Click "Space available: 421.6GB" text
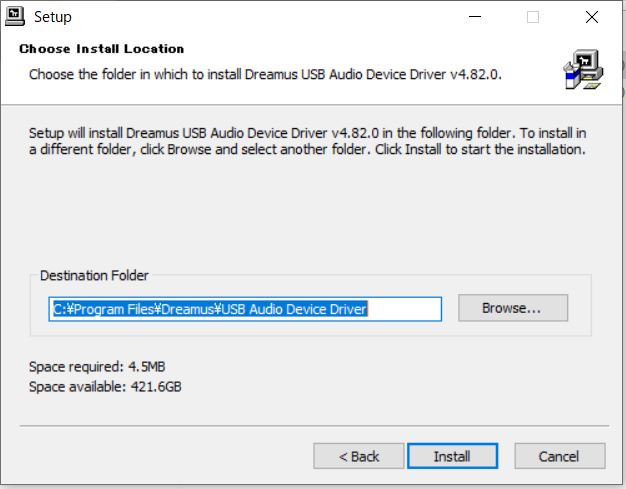The image size is (626, 489). pyautogui.click(x=105, y=386)
